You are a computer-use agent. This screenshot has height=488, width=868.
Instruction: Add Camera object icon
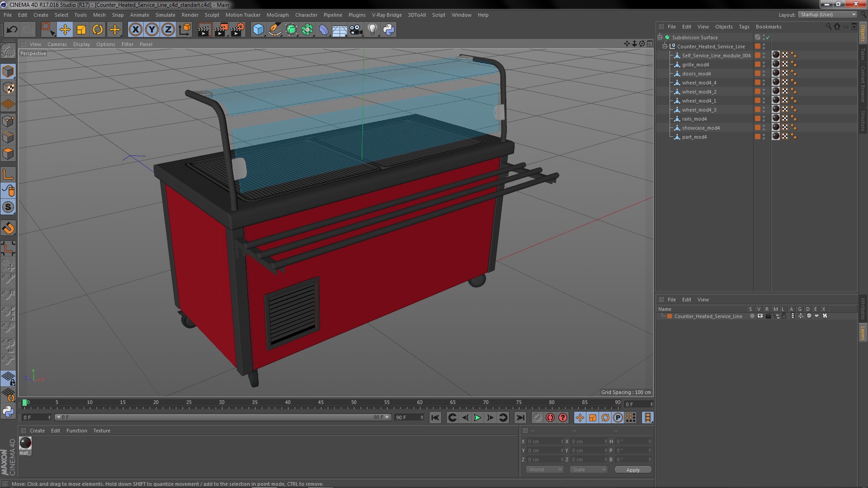(x=356, y=30)
